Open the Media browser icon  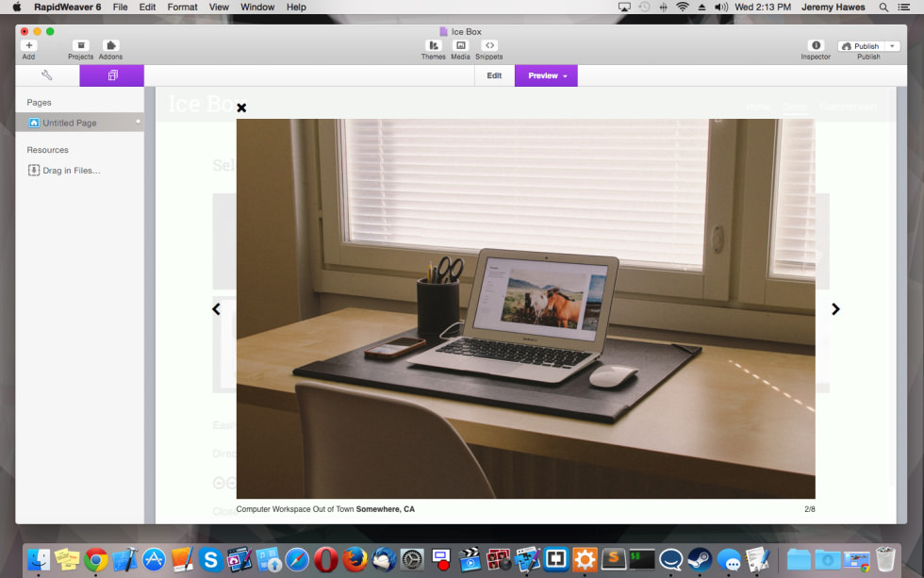tap(461, 45)
